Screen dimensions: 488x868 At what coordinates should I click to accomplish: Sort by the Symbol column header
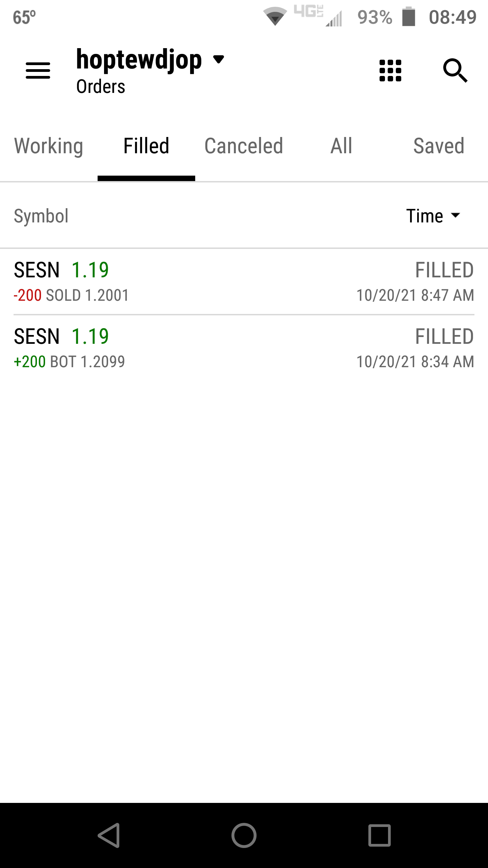click(x=41, y=216)
